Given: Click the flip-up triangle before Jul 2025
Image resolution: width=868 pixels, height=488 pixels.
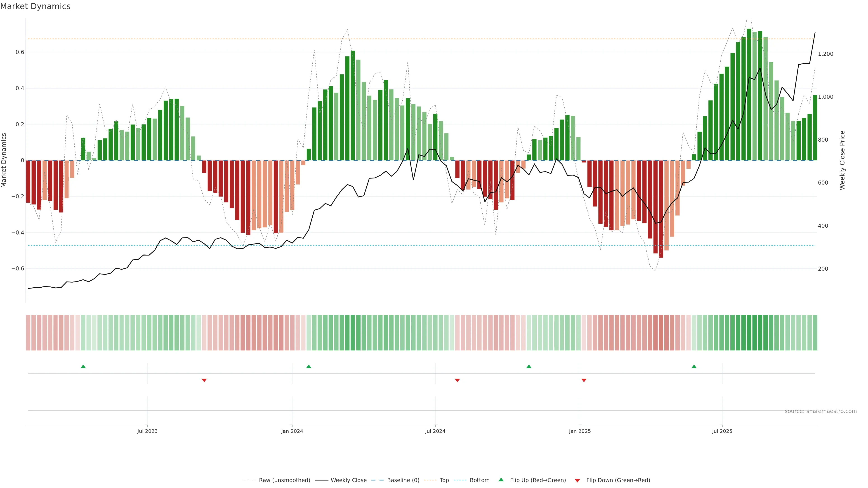Looking at the screenshot, I should 694,366.
